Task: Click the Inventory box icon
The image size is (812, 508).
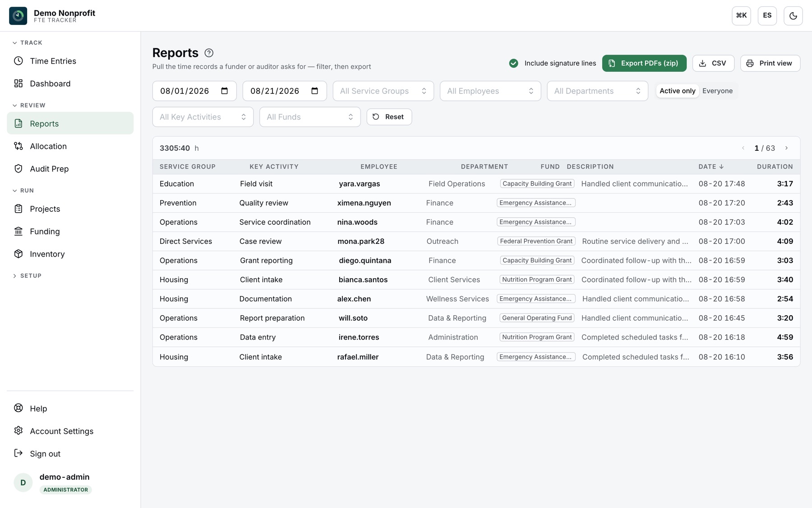Action: tap(18, 254)
